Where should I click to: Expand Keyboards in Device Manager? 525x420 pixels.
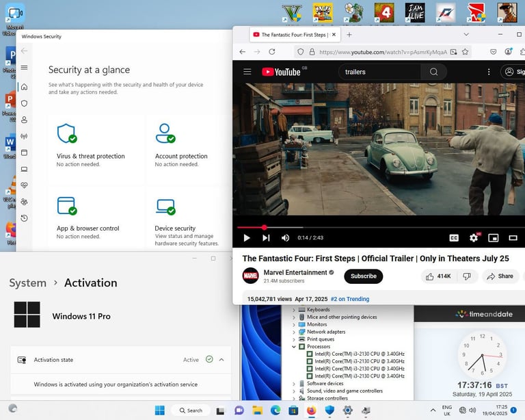click(x=294, y=310)
